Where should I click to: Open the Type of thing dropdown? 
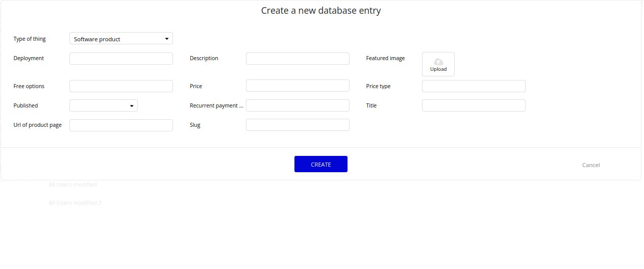[121, 39]
